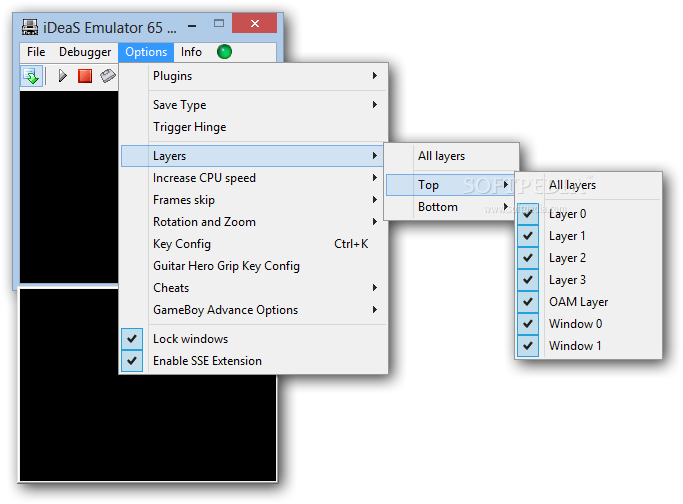The height and width of the screenshot is (504, 683).
Task: Open the File menu
Action: click(36, 52)
